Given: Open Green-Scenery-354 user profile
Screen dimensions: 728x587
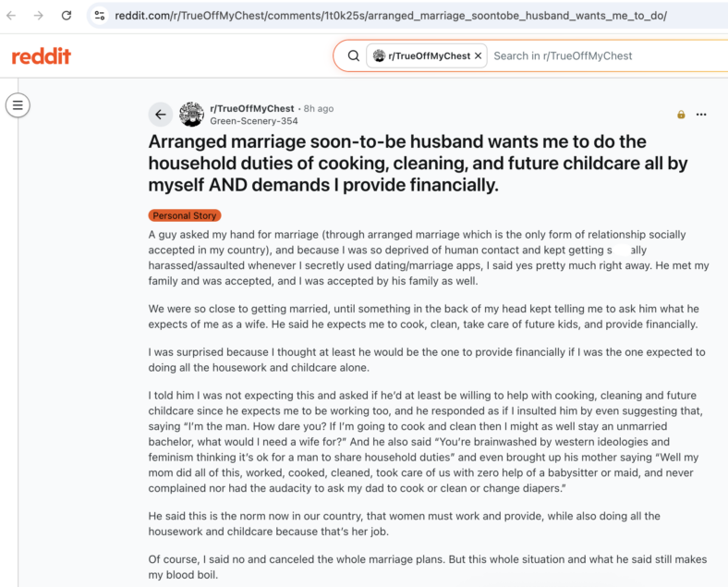Looking at the screenshot, I should click(254, 121).
